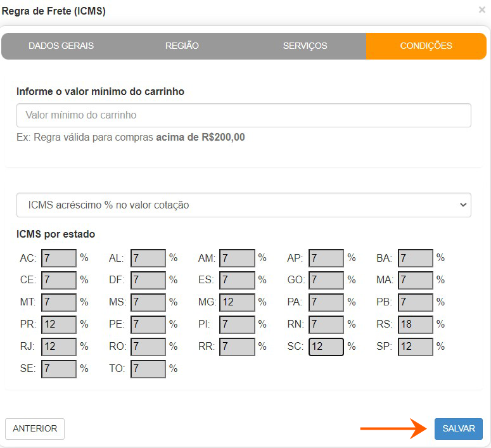Image resolution: width=491 pixels, height=448 pixels.
Task: Open the Região tab
Action: click(182, 46)
